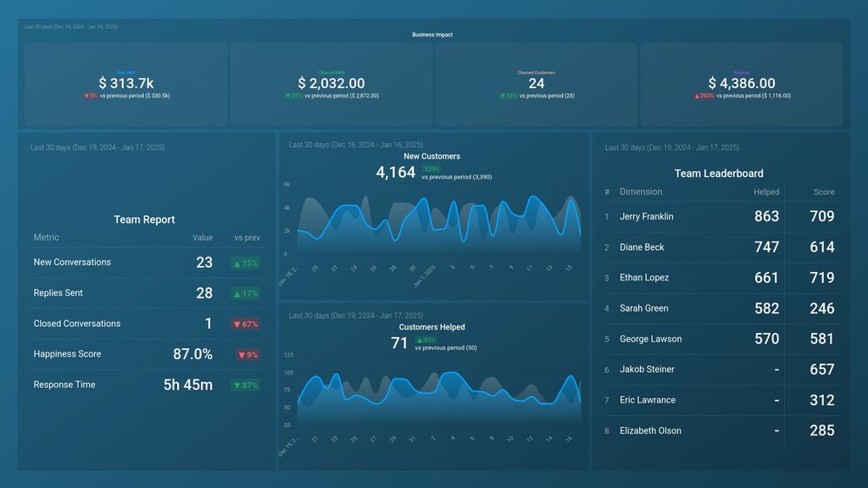Select the Jakob Steiner leaderboard row
Viewport: 868px width, 488px height.
click(720, 369)
